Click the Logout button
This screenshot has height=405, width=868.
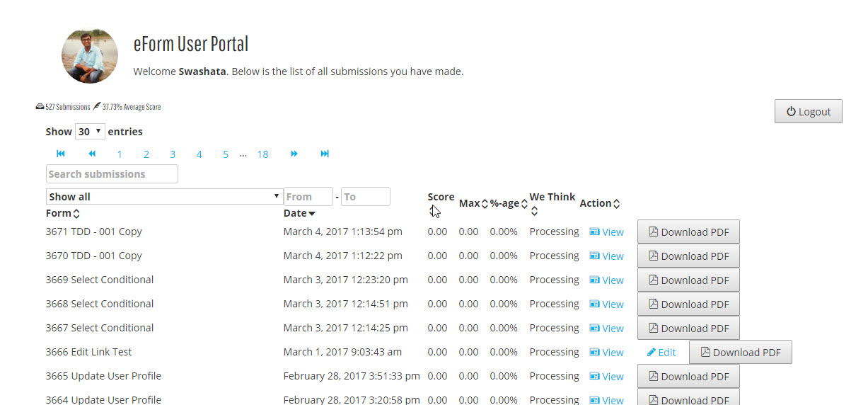coord(809,111)
